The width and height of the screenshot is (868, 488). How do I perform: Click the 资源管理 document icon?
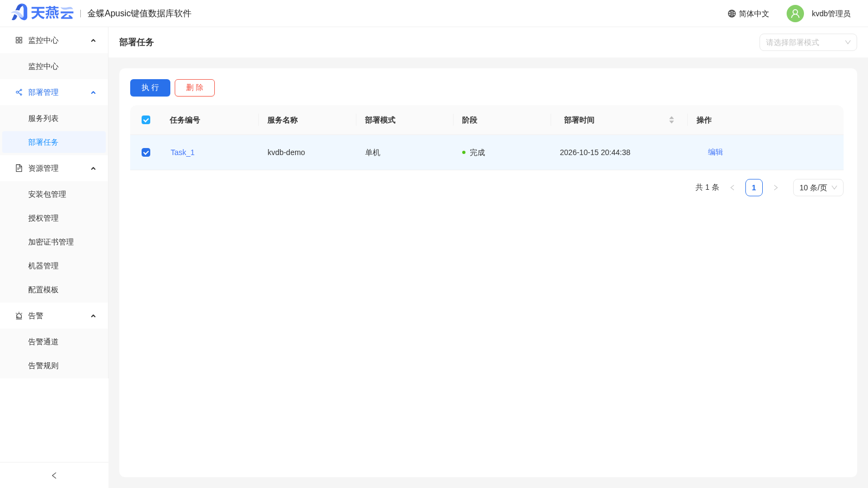[x=19, y=168]
